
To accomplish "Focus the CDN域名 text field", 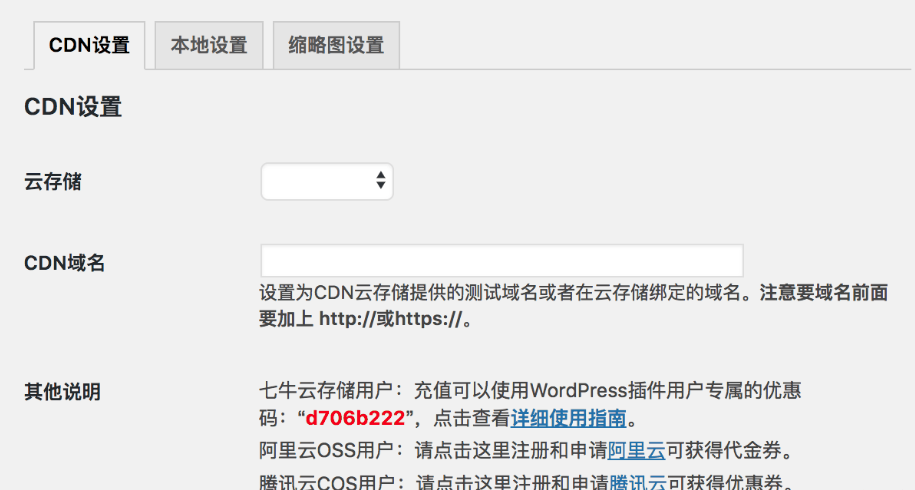I will (501, 260).
